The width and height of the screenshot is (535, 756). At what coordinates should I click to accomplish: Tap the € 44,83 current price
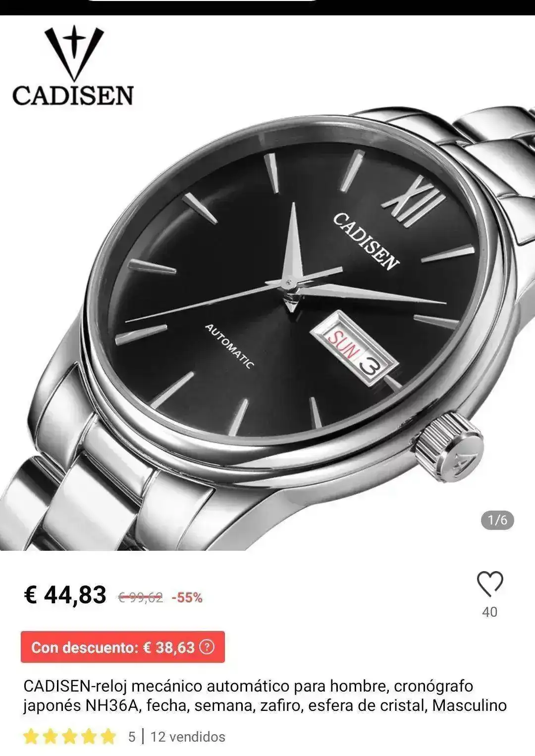click(x=65, y=594)
